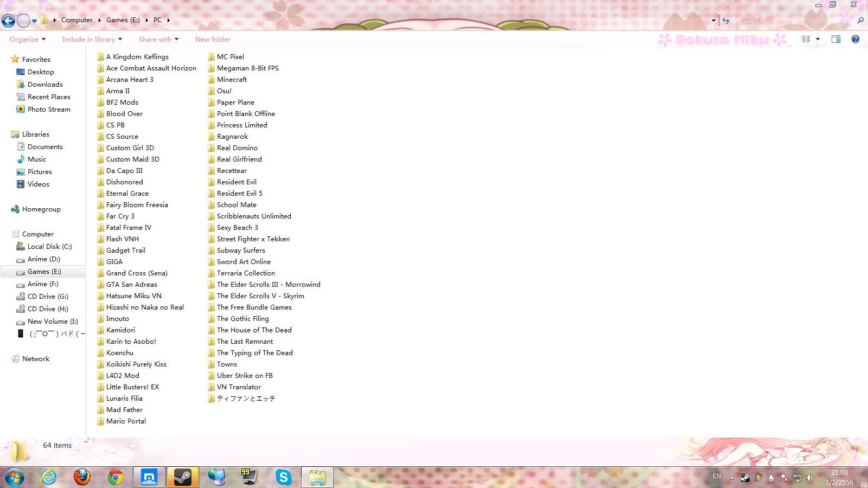Select Computer in the address breadcrumb
Screen dimensions: 868x488
[x=77, y=20]
